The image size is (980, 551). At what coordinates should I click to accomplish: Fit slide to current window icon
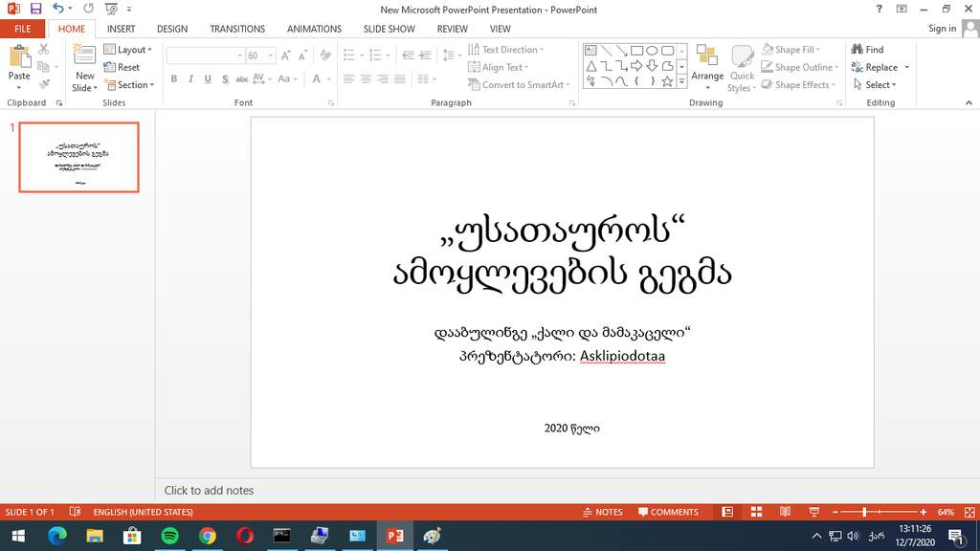969,512
